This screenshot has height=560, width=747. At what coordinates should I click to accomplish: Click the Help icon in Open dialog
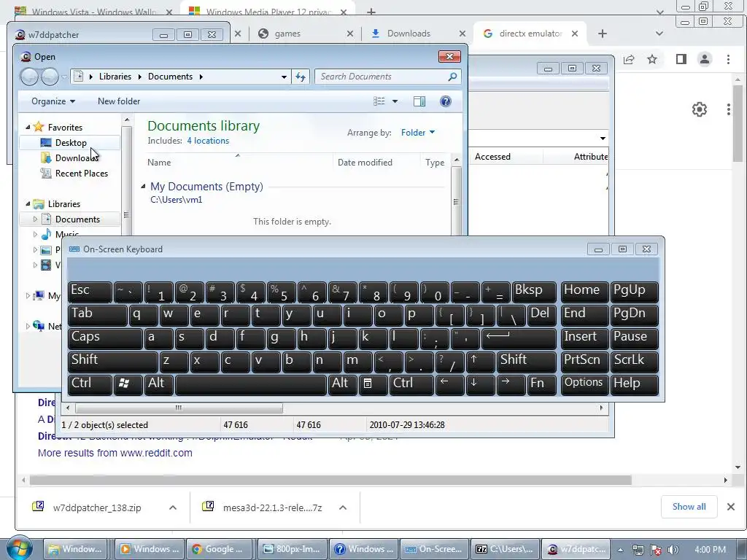tap(446, 101)
